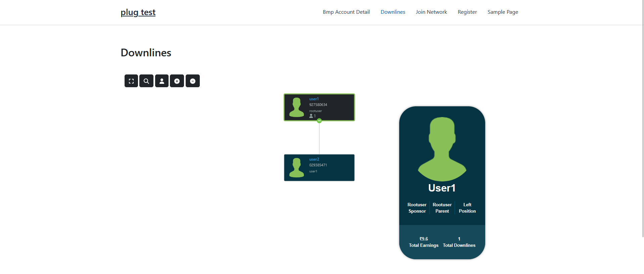Open the search magnifier tool
The image size is (644, 274).
click(x=146, y=81)
